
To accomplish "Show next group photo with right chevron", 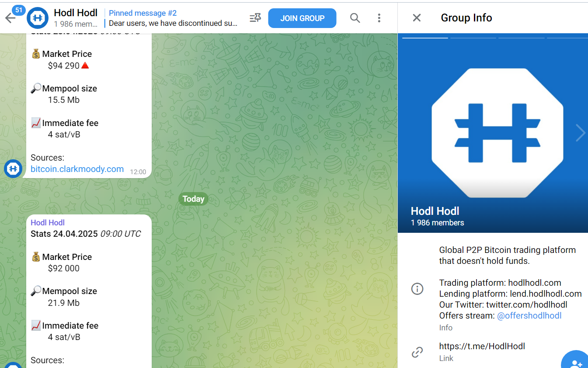I will point(580,133).
